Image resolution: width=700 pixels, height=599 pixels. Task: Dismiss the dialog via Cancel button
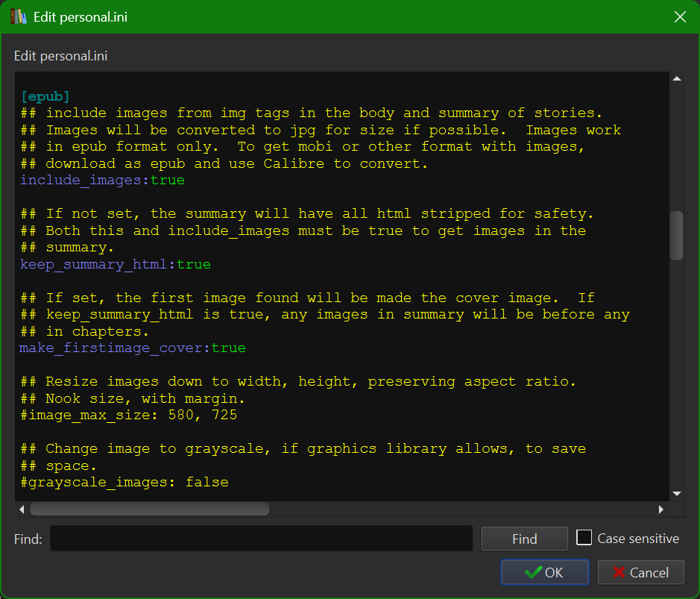pyautogui.click(x=640, y=572)
